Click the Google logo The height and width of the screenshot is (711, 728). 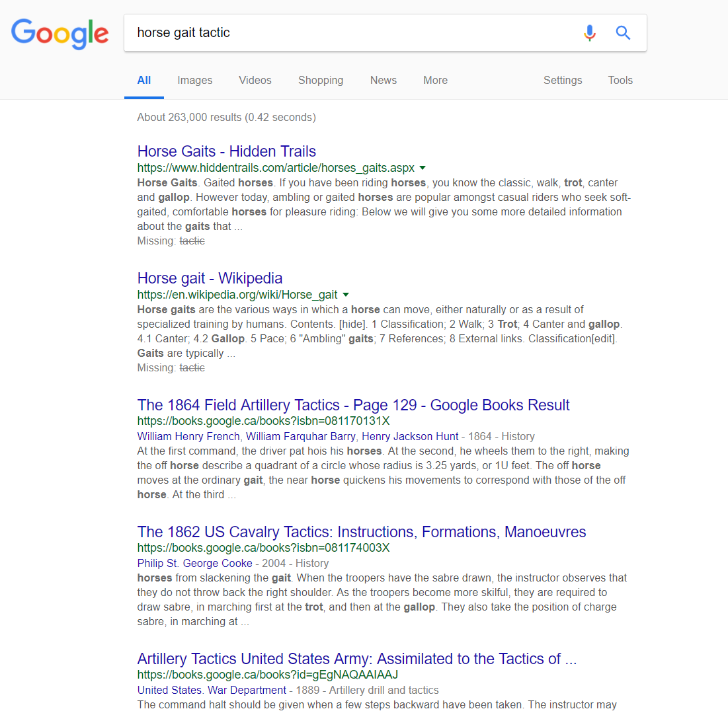(x=60, y=34)
